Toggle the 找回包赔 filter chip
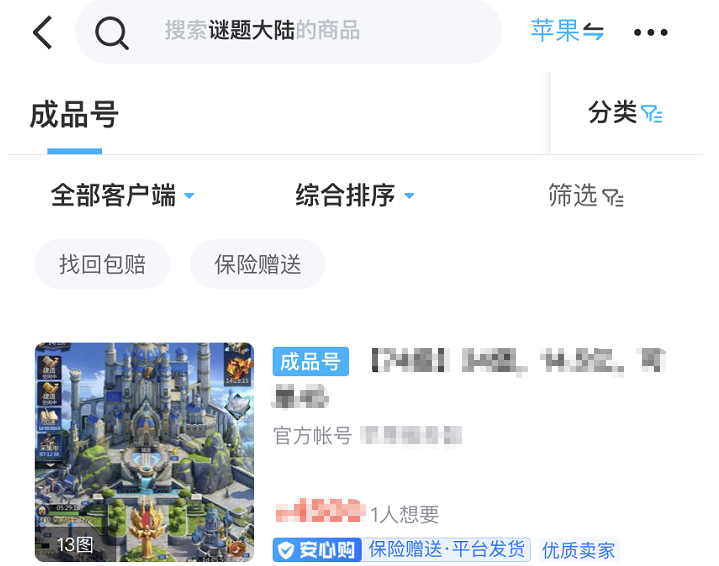The image size is (719, 566). 102,264
